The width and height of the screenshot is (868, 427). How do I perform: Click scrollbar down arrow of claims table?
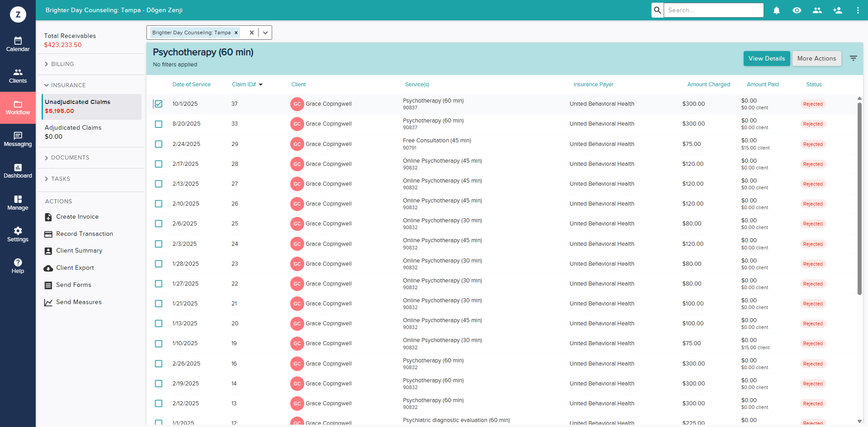[x=859, y=421]
